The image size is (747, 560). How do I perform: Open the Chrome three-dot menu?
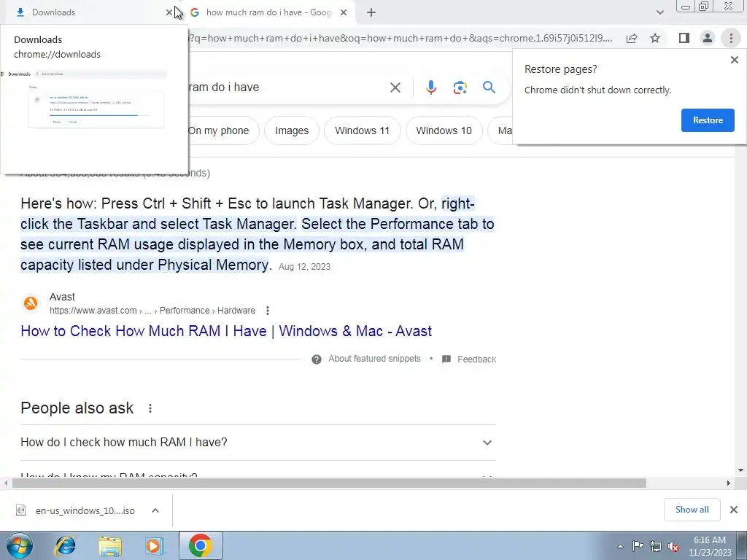tap(731, 38)
